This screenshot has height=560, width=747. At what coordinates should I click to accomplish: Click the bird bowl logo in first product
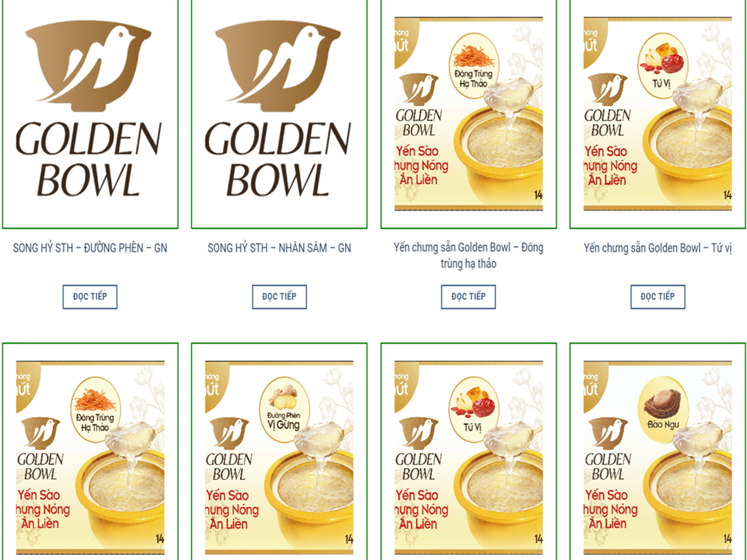tap(89, 65)
